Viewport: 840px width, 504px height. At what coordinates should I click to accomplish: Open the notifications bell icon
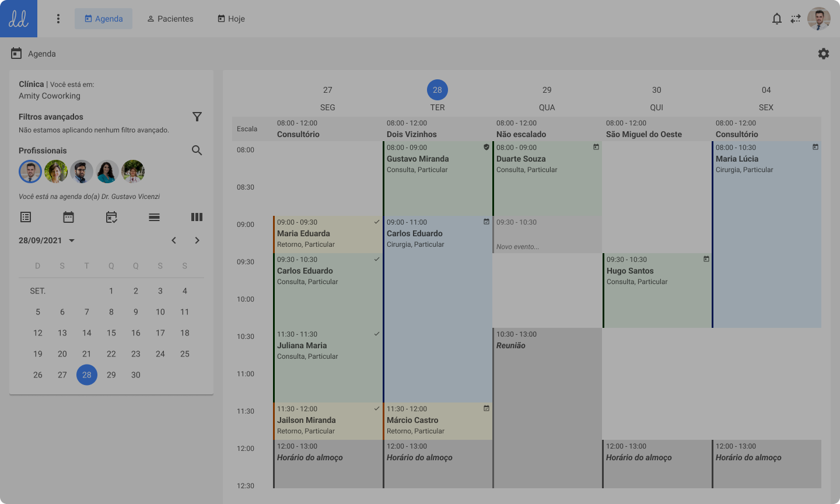(777, 19)
